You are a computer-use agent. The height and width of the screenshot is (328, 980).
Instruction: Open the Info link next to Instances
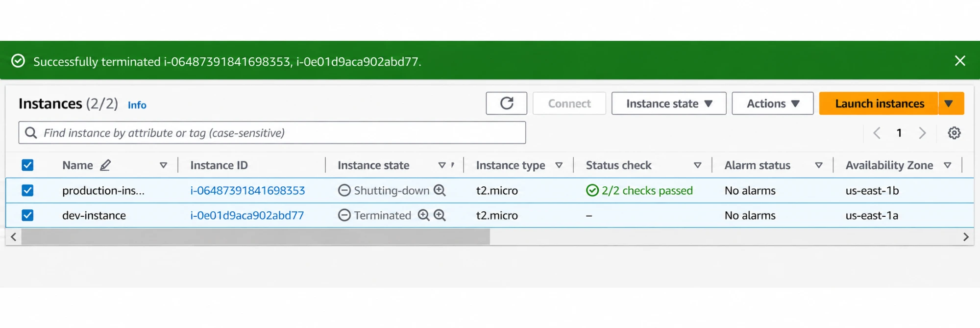(x=137, y=105)
